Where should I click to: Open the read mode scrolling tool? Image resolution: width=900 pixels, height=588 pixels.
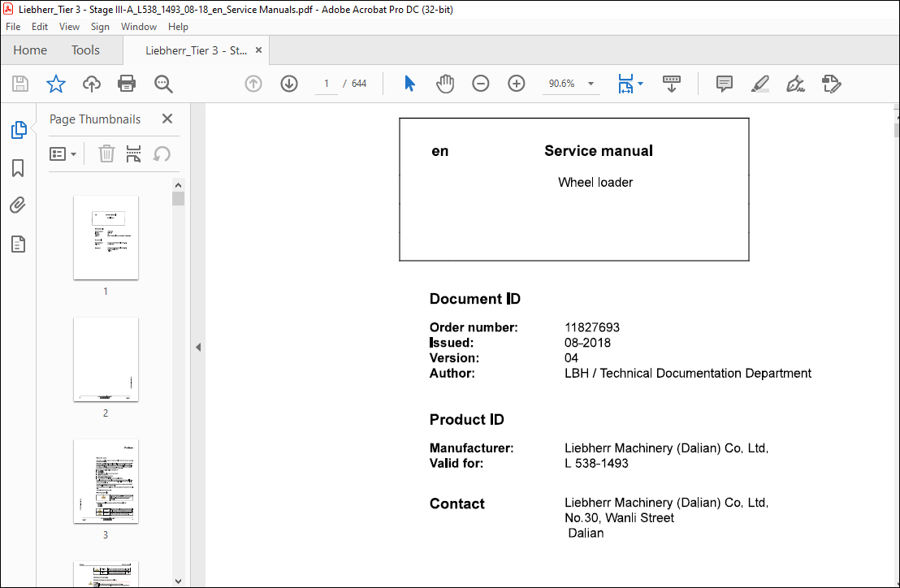click(671, 84)
